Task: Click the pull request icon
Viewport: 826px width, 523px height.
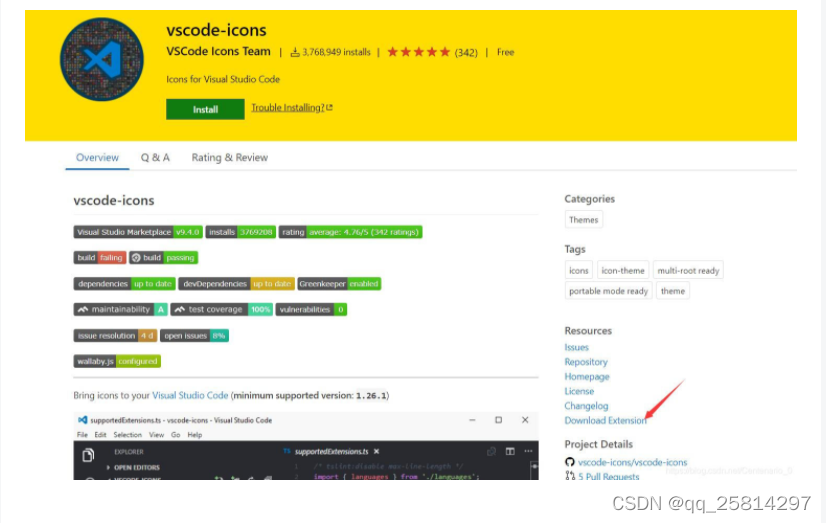Action: (x=570, y=476)
